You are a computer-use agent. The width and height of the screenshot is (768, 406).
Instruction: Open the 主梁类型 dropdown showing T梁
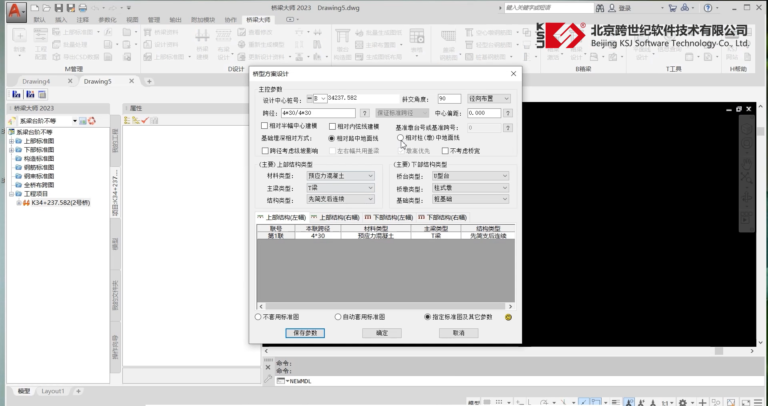(340, 188)
